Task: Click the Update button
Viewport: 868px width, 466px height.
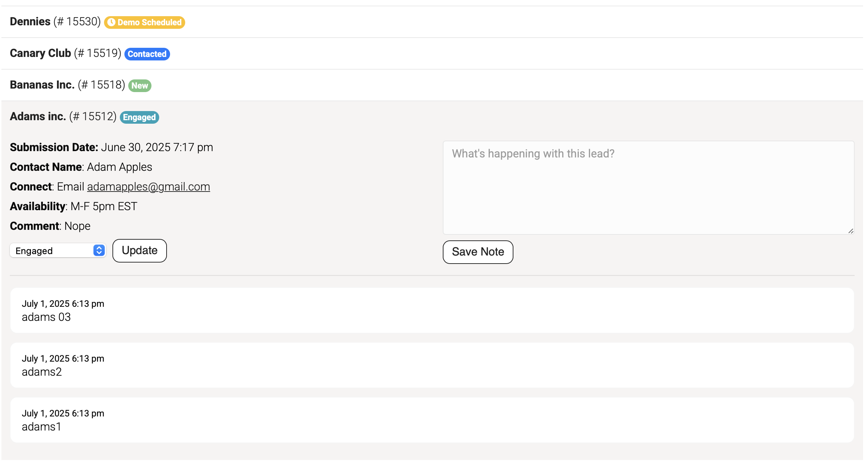Action: [x=140, y=251]
